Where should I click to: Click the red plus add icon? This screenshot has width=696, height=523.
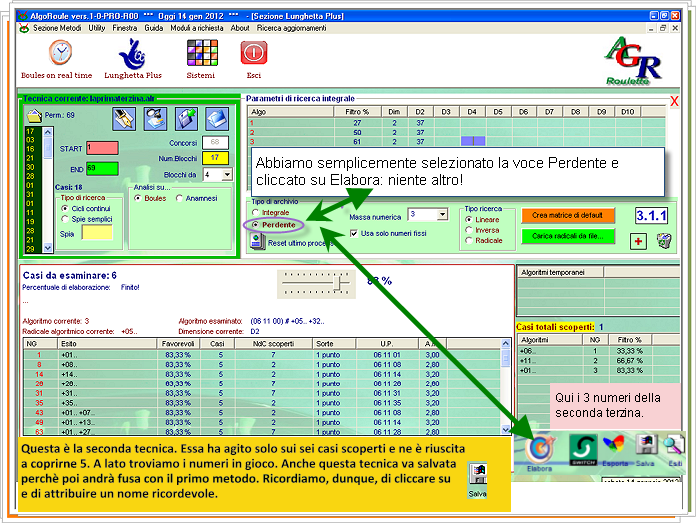click(x=638, y=242)
